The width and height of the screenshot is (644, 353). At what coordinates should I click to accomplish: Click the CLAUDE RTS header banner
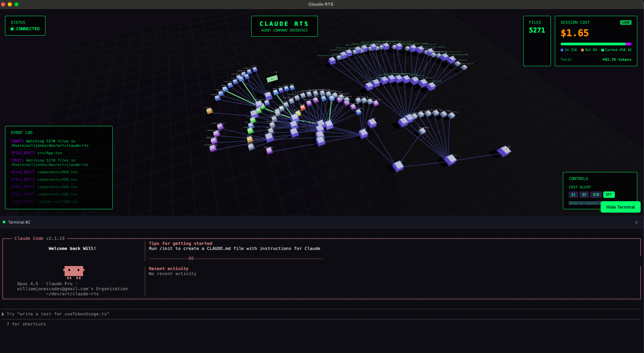click(284, 26)
